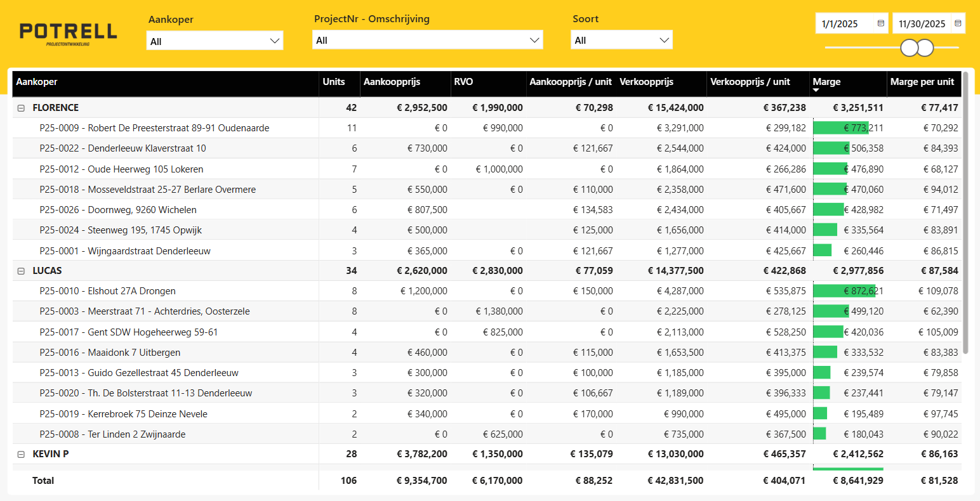980x501 pixels.
Task: Click the left handle of date slider
Action: pyautogui.click(x=910, y=48)
